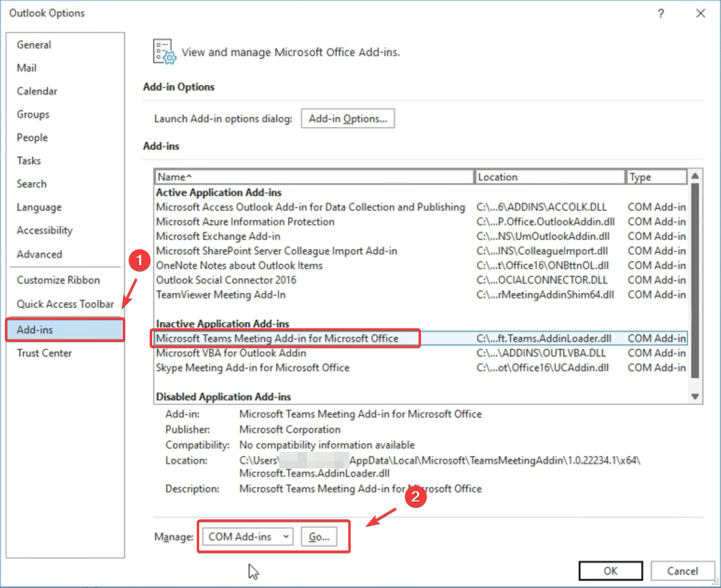Select Accessibility category
721x588 pixels.
[x=45, y=230]
